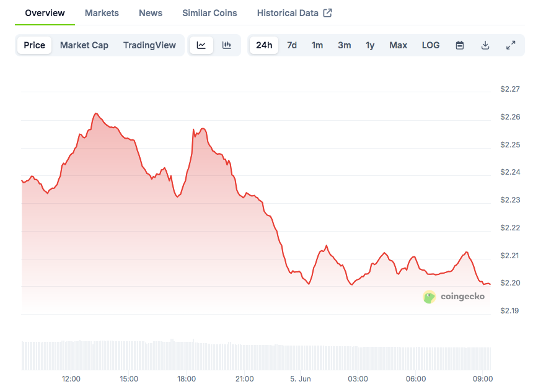
Task: Show the Max time range
Action: click(399, 45)
